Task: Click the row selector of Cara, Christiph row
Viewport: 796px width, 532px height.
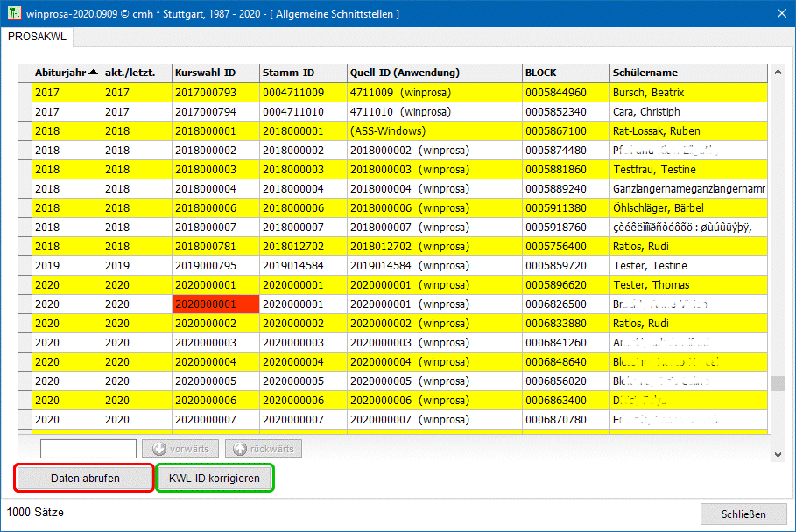Action: pyautogui.click(x=25, y=112)
